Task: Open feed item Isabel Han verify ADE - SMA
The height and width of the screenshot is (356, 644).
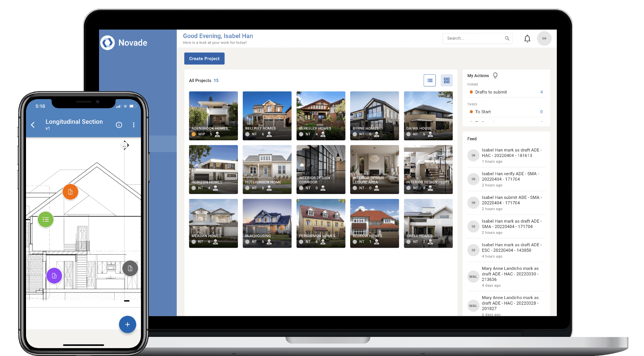Action: tap(506, 179)
